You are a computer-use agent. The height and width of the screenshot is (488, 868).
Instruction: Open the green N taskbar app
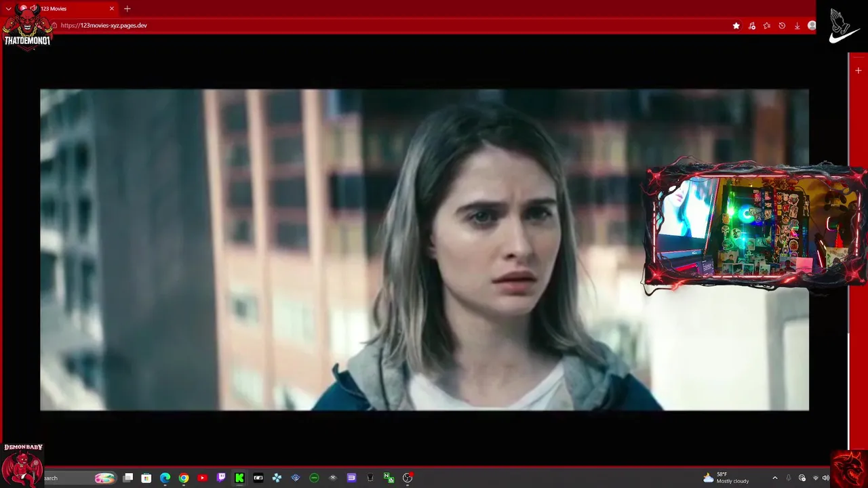click(389, 478)
